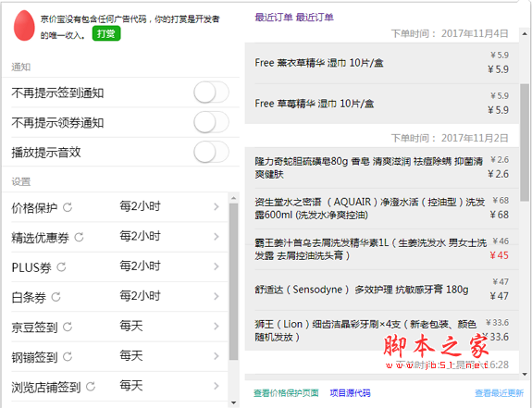Open 京豆签到 frequency dropdown 每天

[131, 326]
